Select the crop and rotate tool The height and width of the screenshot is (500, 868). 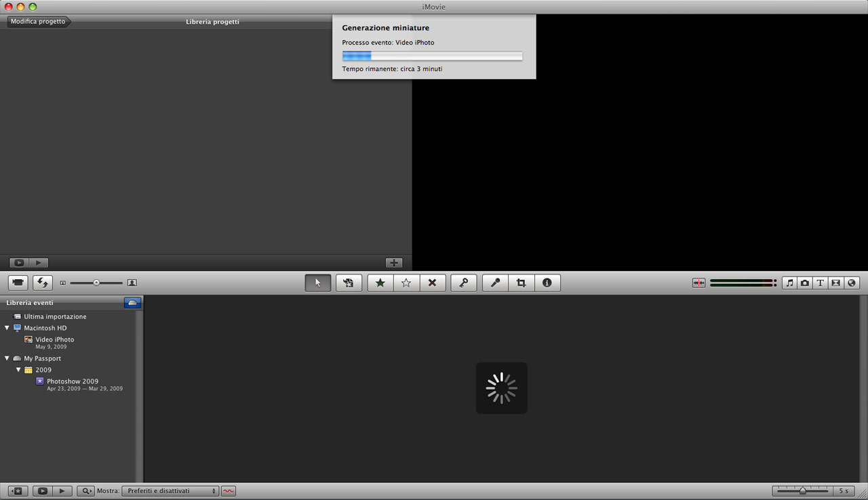tap(521, 283)
